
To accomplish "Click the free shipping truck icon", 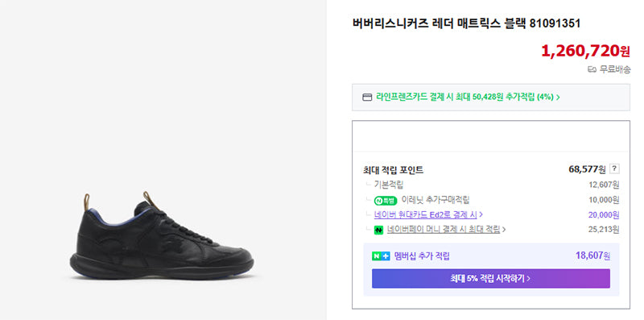I will pos(592,70).
